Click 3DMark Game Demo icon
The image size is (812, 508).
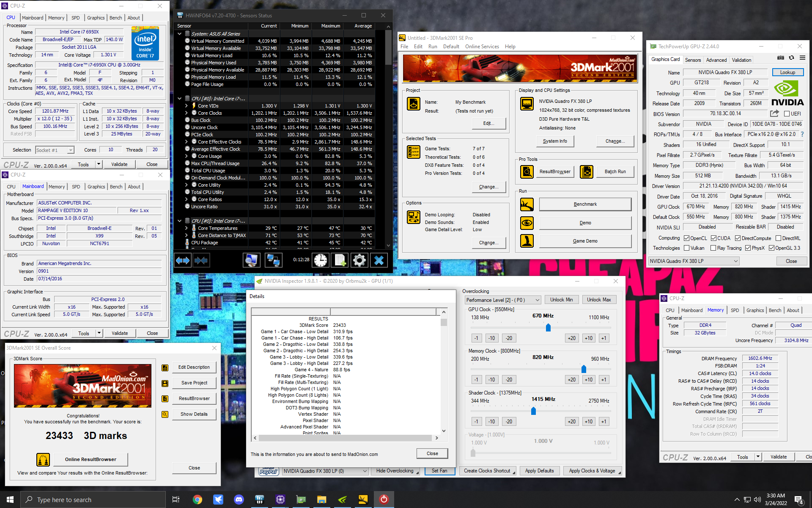(x=527, y=241)
